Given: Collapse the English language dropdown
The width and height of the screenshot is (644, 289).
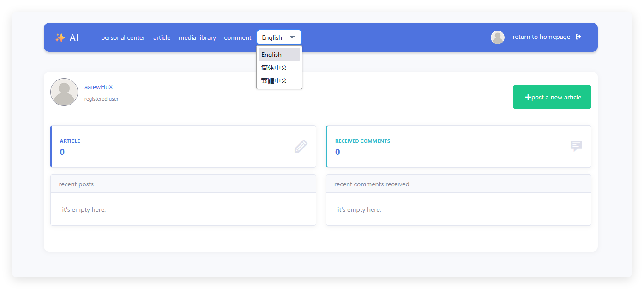Looking at the screenshot, I should 279,37.
